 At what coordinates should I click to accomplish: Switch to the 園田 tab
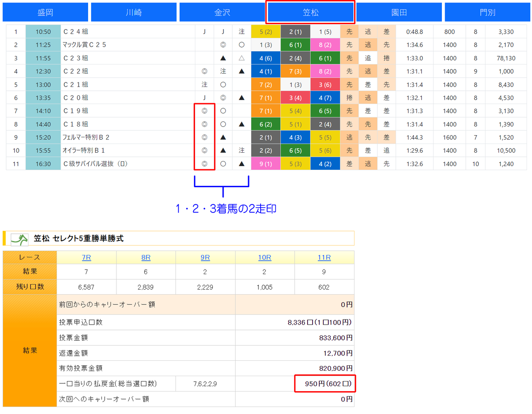(x=399, y=12)
